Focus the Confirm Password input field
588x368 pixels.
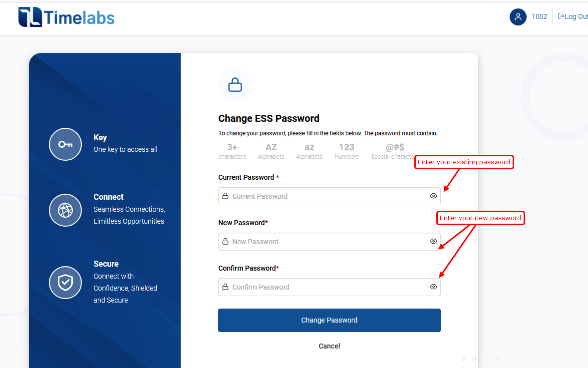329,287
